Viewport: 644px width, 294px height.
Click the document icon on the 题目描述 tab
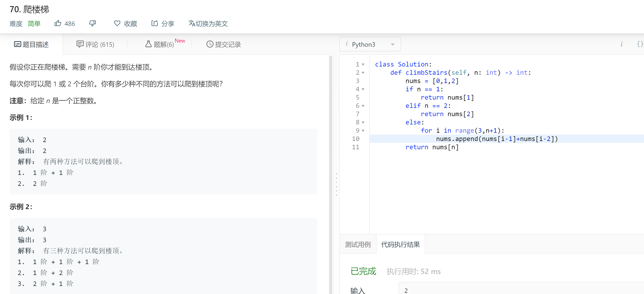click(x=17, y=44)
